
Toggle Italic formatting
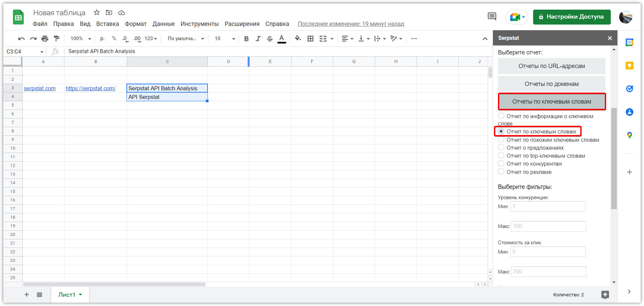258,39
